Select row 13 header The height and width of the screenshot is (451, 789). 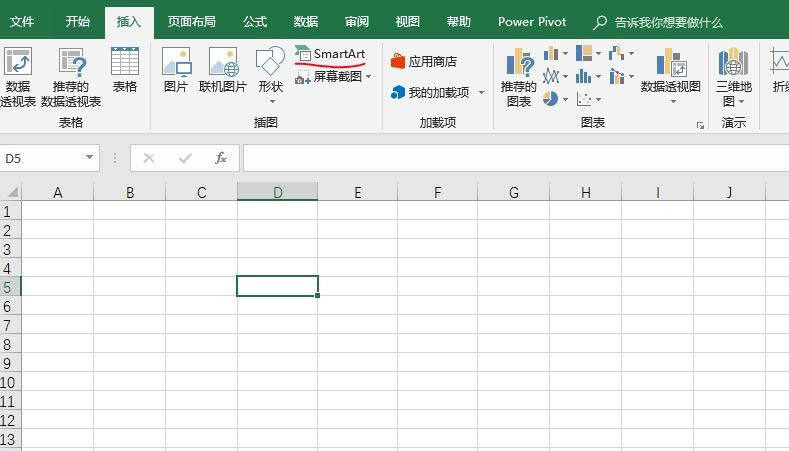[x=10, y=439]
